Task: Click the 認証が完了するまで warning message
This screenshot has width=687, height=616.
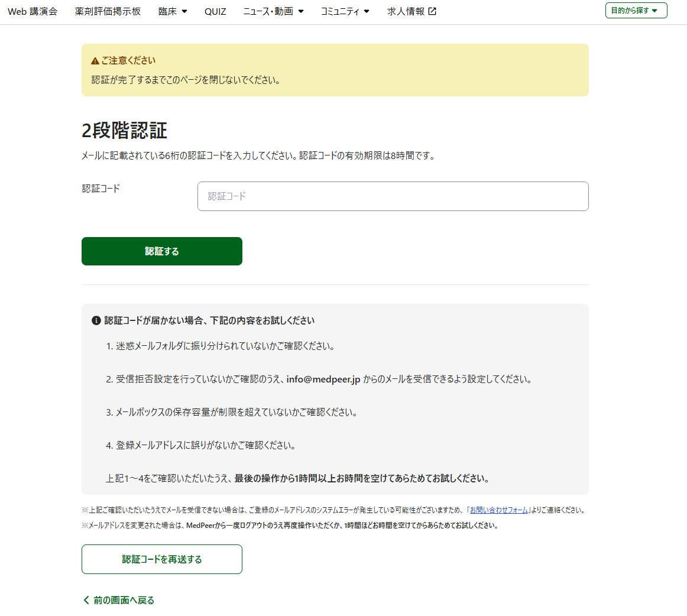Action: point(186,80)
